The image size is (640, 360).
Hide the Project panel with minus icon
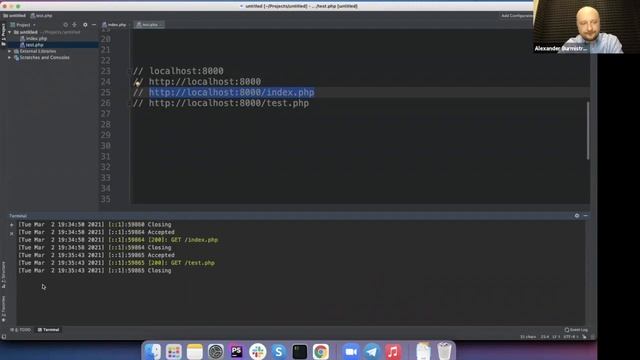(x=94, y=25)
